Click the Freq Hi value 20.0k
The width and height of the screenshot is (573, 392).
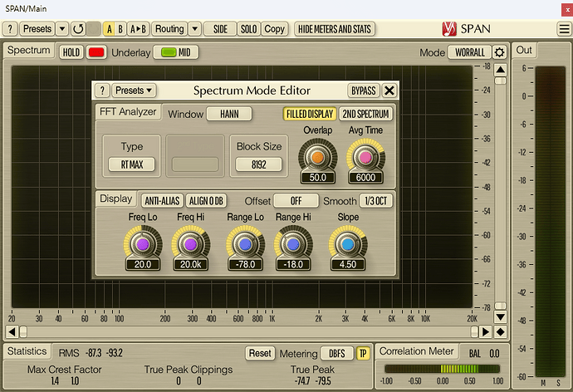point(190,264)
